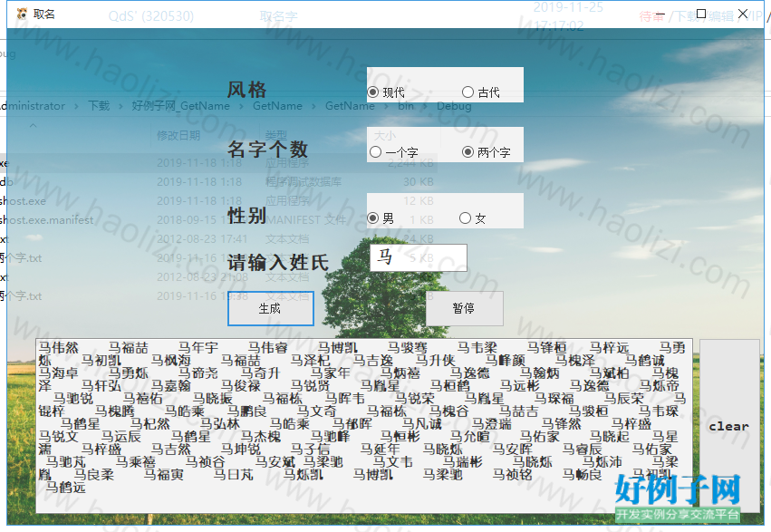
Task: Click the name 马梓远 in results
Action: click(610, 348)
